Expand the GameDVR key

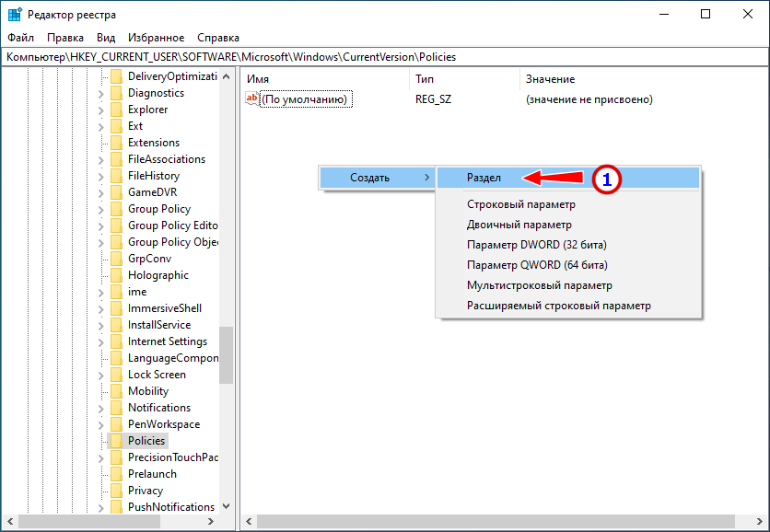[100, 193]
